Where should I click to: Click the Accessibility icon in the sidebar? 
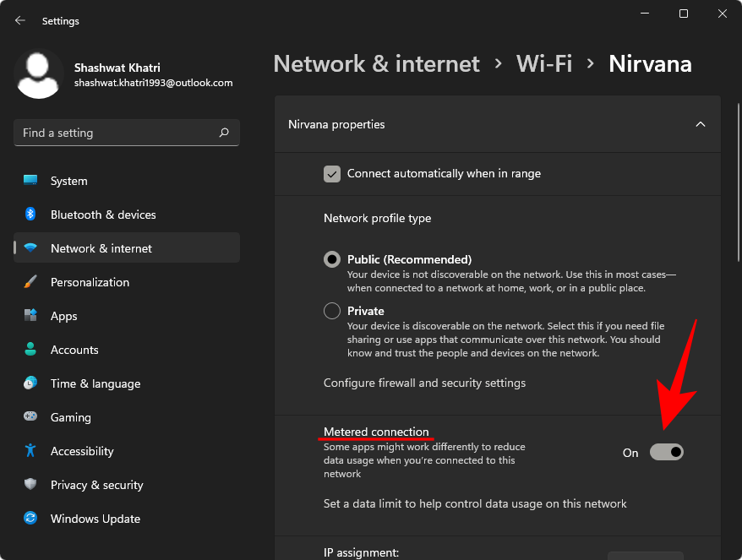click(30, 451)
